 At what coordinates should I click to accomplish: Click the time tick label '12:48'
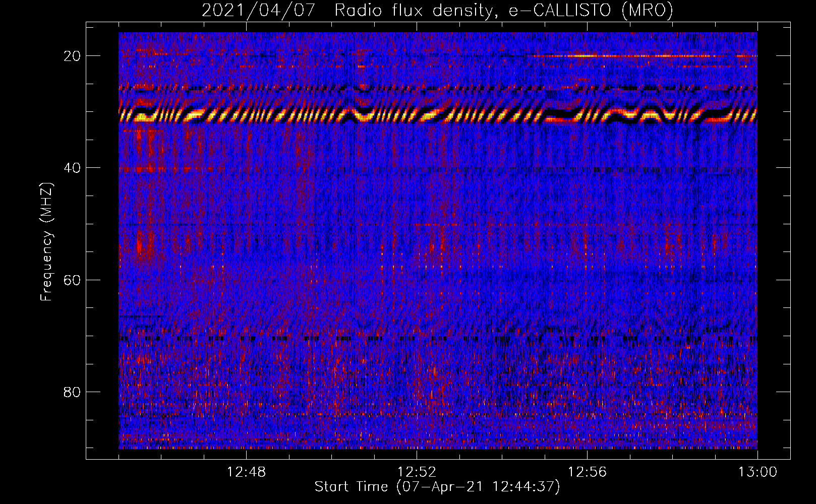pos(246,472)
